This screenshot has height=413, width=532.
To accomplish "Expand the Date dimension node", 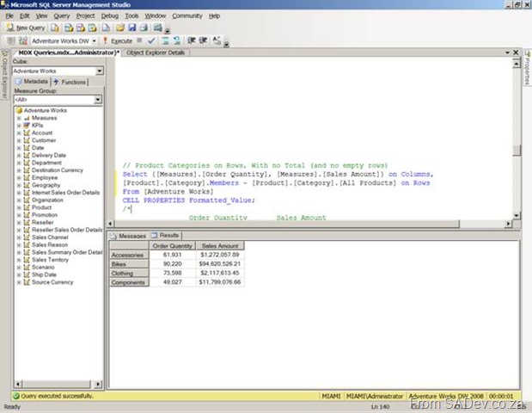I will click(x=19, y=148).
